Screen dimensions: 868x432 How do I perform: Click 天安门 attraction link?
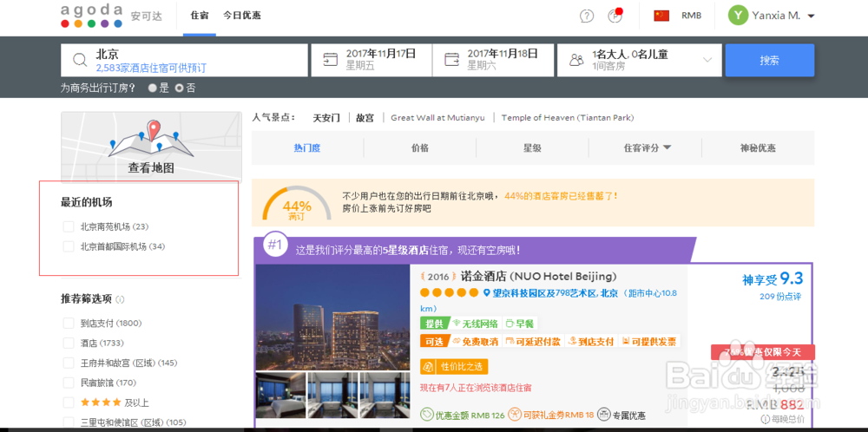pyautogui.click(x=326, y=117)
